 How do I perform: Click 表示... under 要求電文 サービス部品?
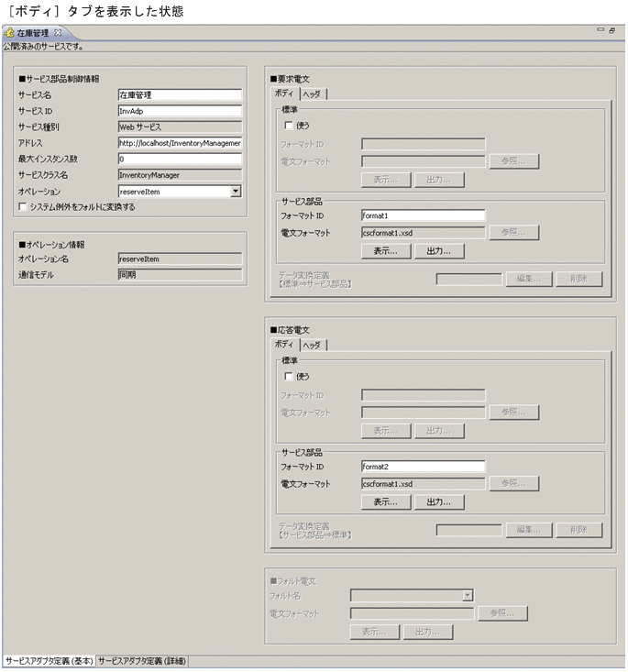(x=386, y=251)
